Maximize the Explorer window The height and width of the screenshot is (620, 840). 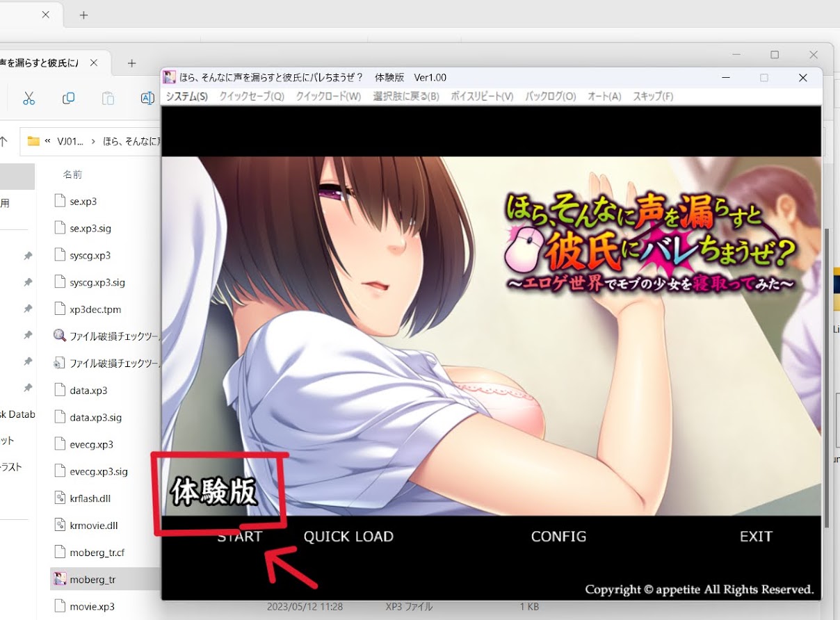click(775, 54)
